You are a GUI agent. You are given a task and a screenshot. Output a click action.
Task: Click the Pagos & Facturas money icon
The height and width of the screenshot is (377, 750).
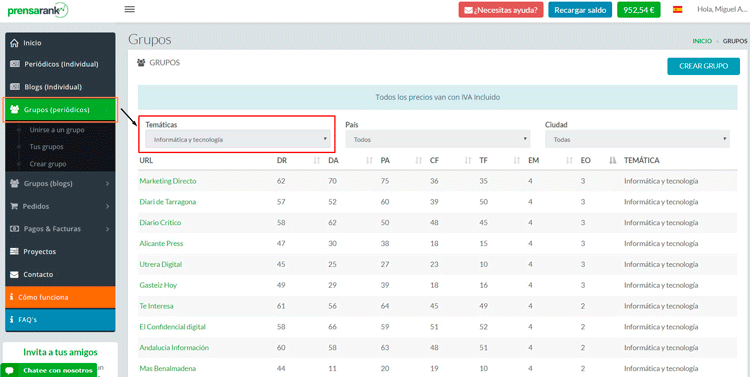pos(15,229)
